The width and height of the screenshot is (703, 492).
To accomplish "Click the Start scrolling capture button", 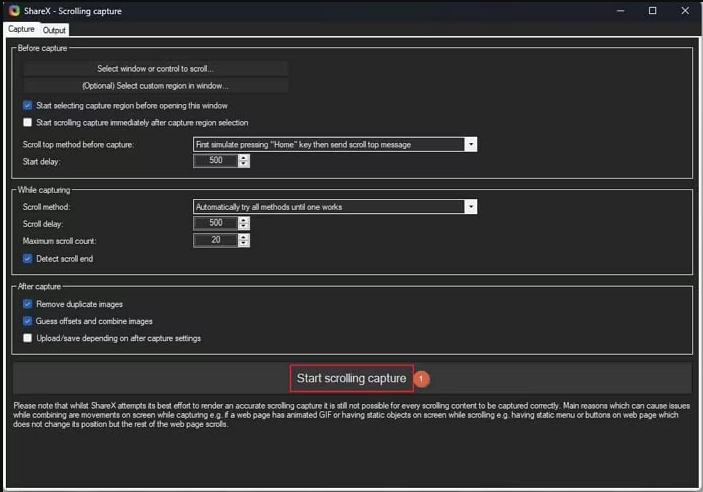I will pos(352,379).
